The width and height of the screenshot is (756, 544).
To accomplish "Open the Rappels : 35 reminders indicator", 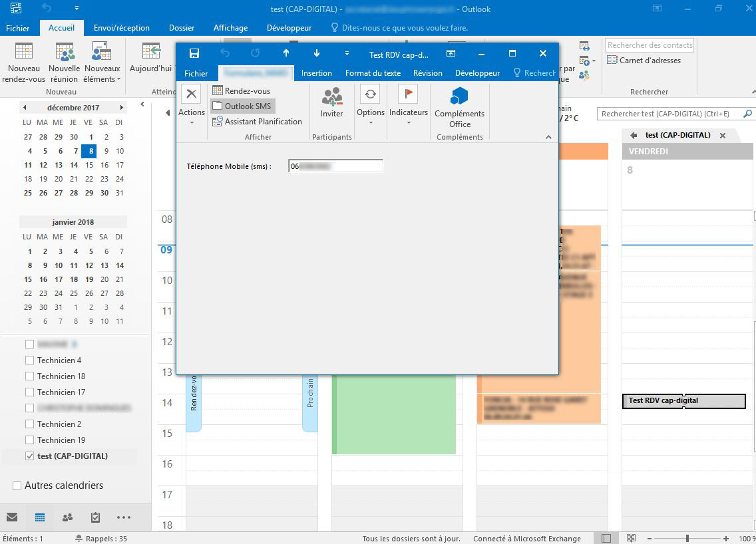I will point(101,539).
